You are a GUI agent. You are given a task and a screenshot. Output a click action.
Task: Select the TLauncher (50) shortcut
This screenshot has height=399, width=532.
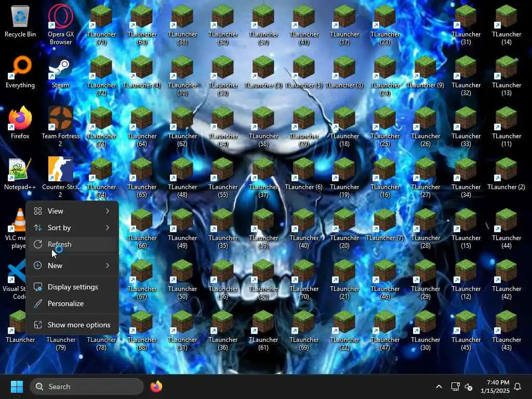tap(182, 279)
